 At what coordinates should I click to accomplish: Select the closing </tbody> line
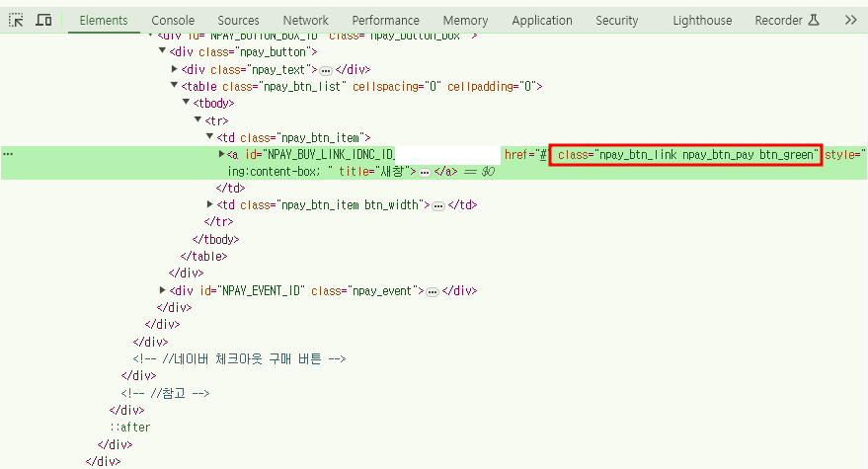click(x=215, y=240)
